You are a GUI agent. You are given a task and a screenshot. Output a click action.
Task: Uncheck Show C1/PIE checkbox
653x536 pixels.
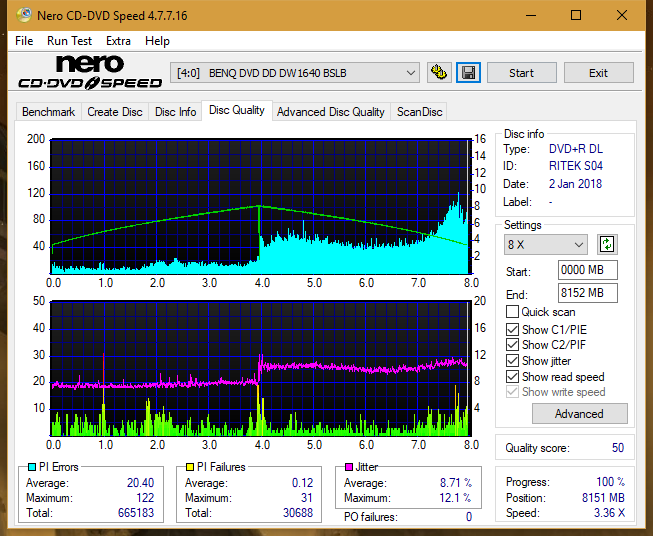(x=512, y=329)
